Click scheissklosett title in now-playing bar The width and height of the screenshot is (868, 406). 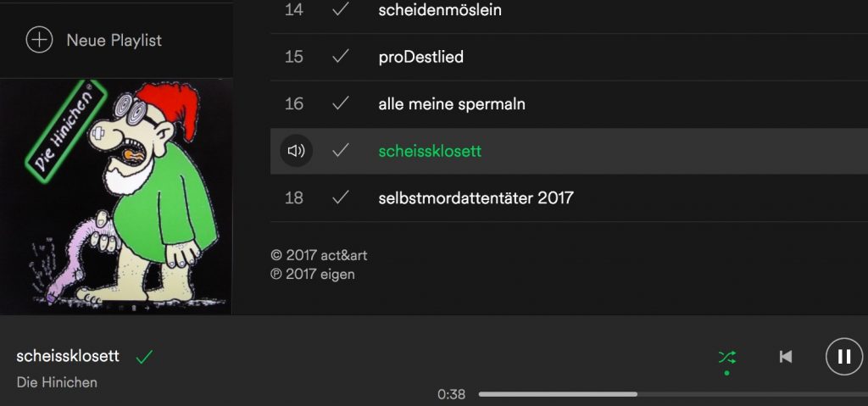click(x=68, y=356)
